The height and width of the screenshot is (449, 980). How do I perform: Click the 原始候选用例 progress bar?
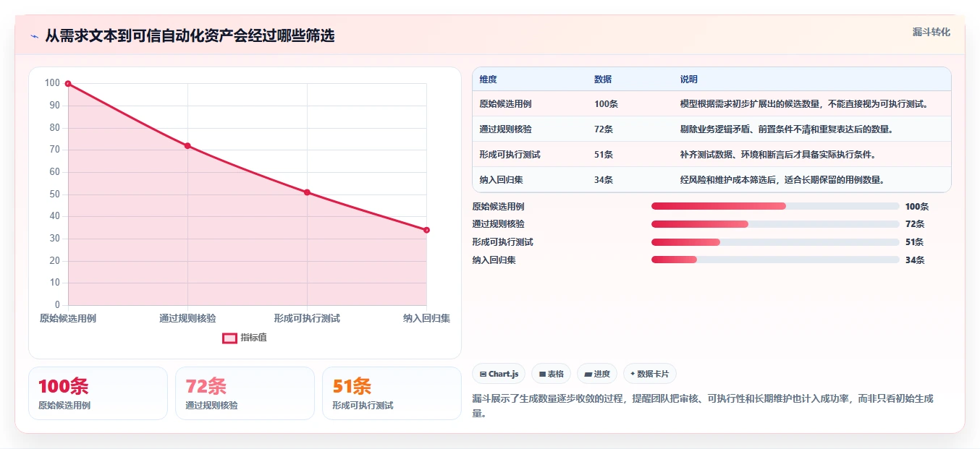click(x=775, y=206)
